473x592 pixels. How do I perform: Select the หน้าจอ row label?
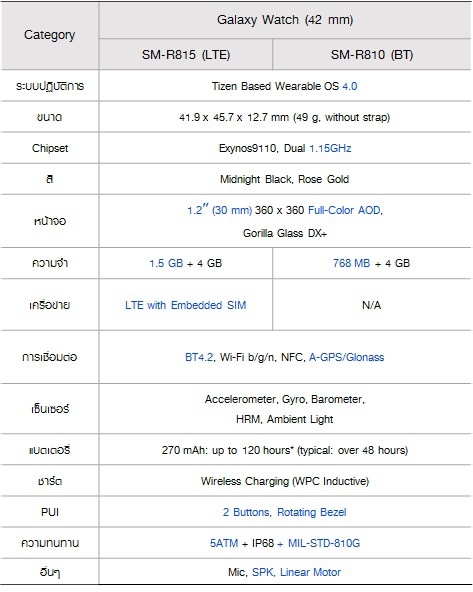click(x=49, y=221)
